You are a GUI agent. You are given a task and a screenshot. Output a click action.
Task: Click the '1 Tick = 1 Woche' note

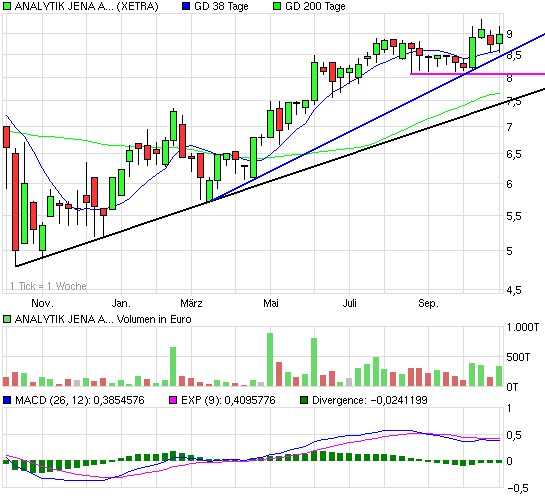pyautogui.click(x=48, y=286)
